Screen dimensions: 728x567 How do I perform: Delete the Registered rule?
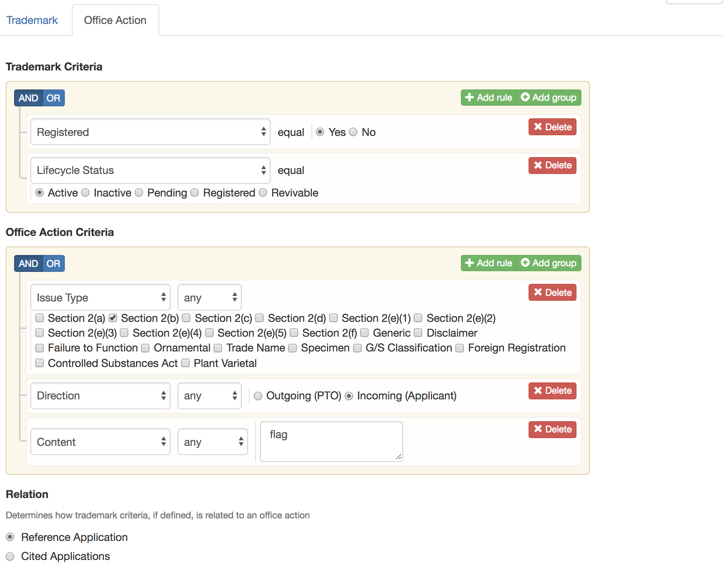552,127
